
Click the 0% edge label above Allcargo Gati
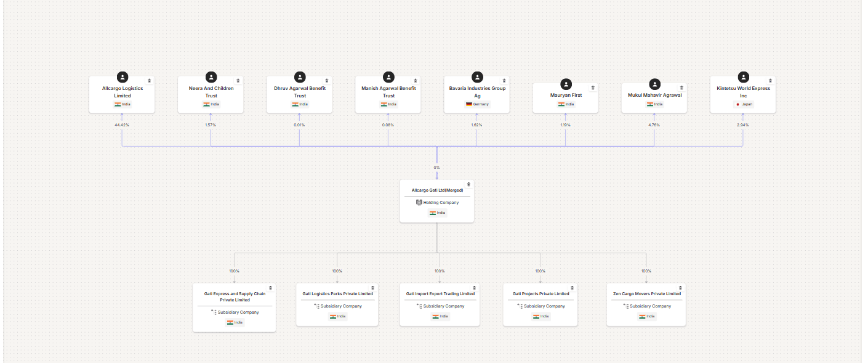click(x=436, y=168)
